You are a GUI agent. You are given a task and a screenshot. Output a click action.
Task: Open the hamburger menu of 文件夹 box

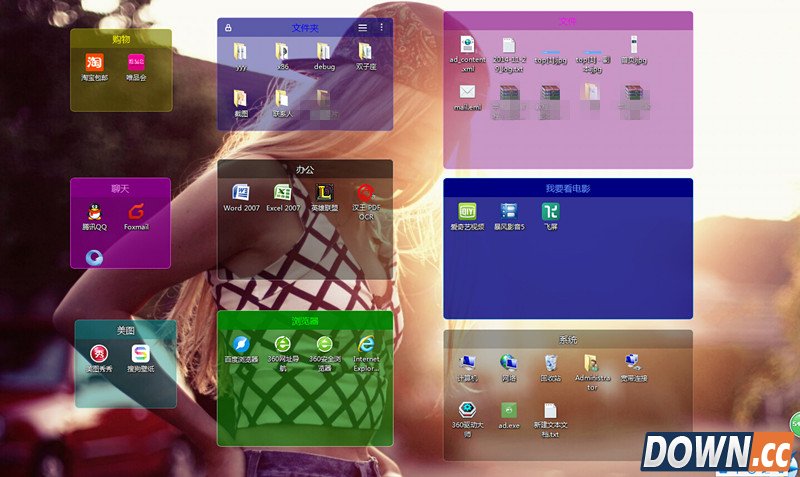[363, 28]
